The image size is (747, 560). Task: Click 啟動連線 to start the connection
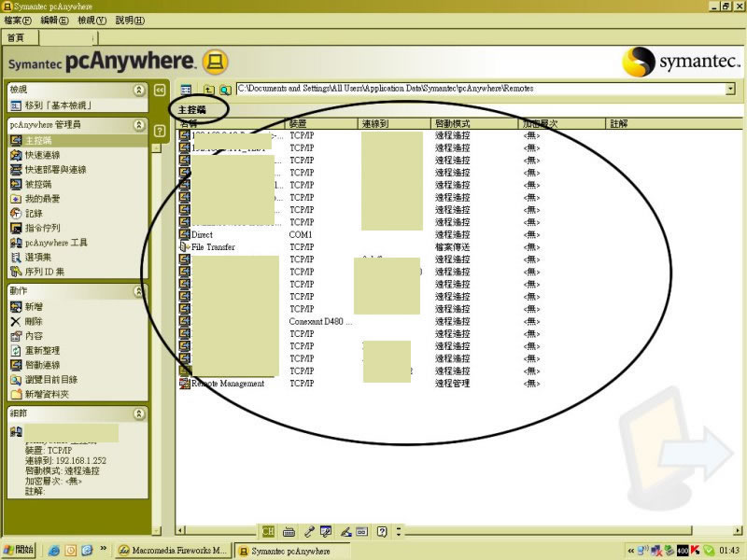[35, 365]
